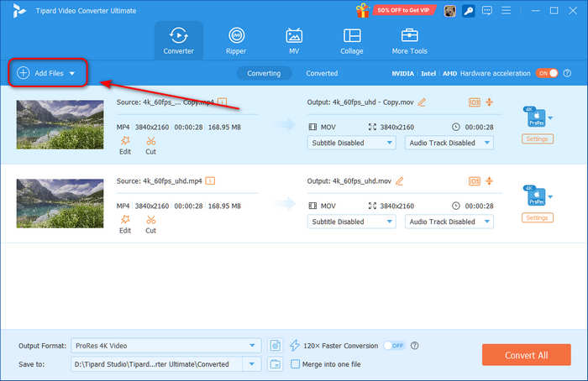This screenshot has width=588, height=381.
Task: Open source info icon for Copy.mp4
Action: (222, 102)
